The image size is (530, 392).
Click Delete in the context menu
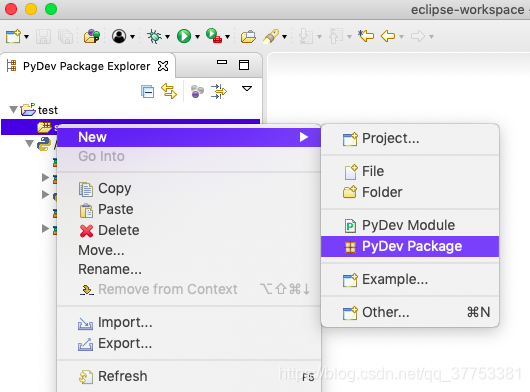tap(189, 230)
